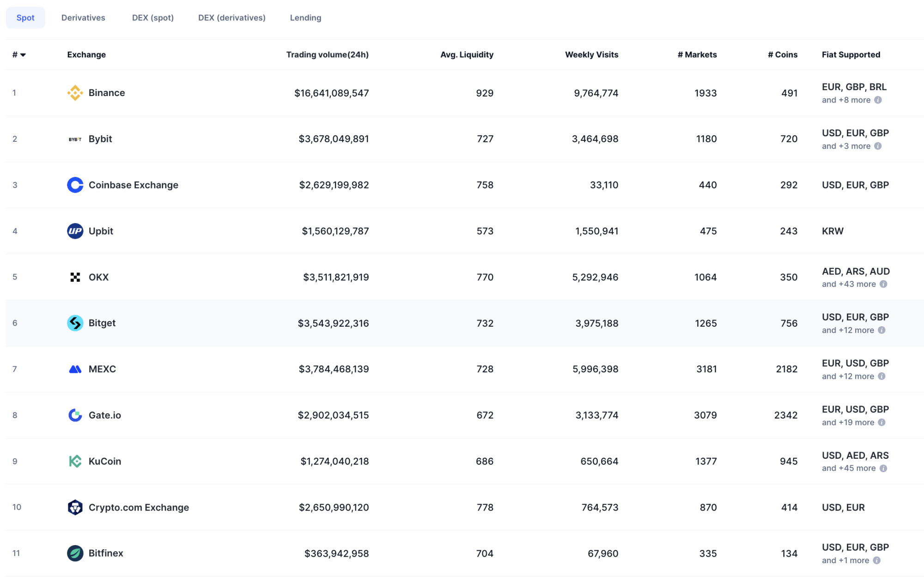The image size is (924, 577).
Task: Click OKX weekly visits 5,292,946
Action: pyautogui.click(x=595, y=277)
